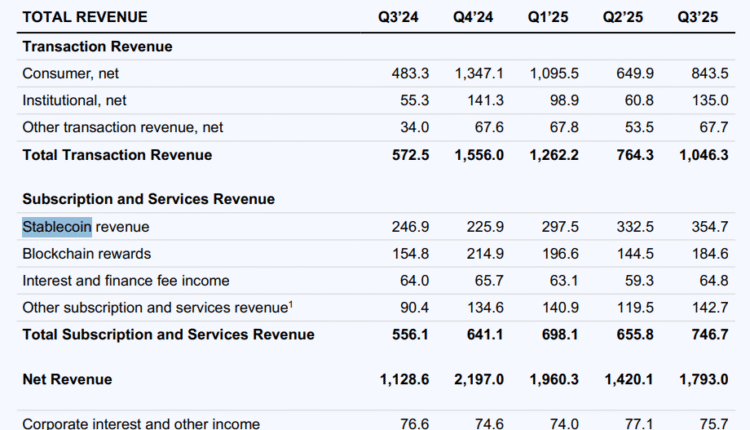Click the Subscription and Services Revenue heading
The width and height of the screenshot is (750, 430).
pos(148,199)
